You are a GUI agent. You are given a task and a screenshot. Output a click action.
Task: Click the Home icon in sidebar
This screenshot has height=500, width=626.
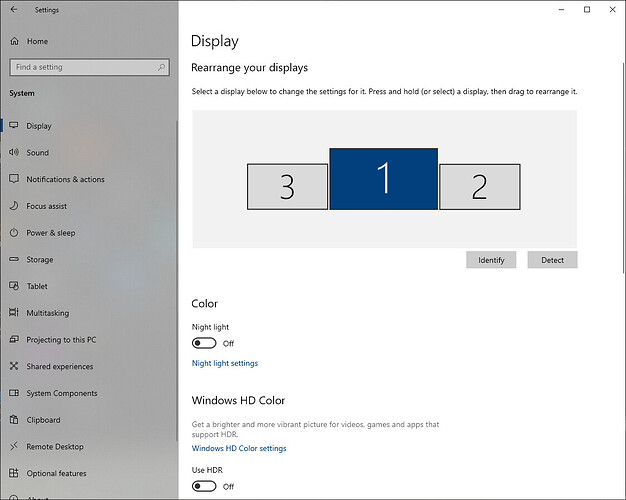coord(14,41)
